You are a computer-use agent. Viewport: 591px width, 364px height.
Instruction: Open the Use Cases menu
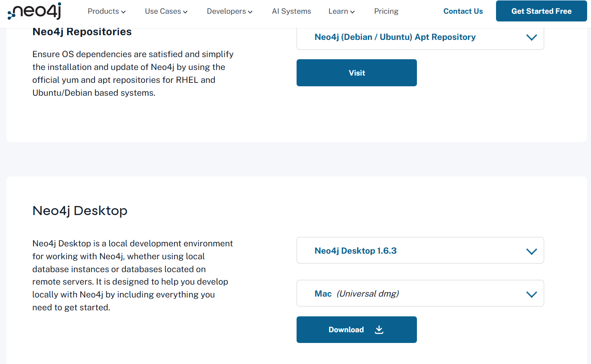click(163, 11)
